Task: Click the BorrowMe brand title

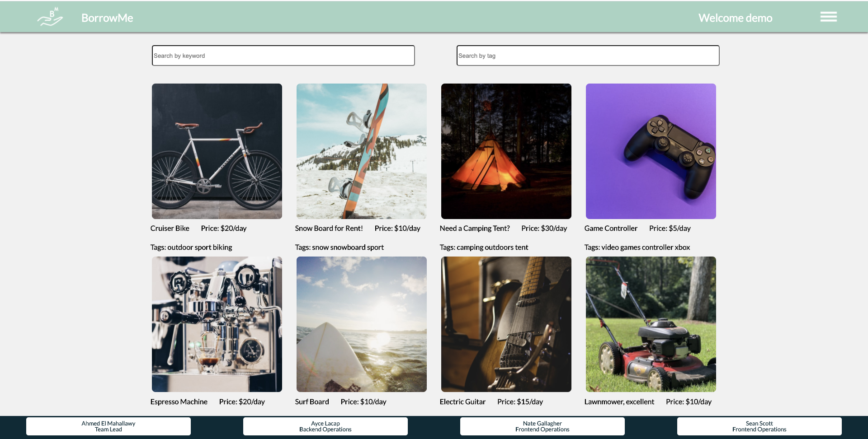Action: click(107, 18)
